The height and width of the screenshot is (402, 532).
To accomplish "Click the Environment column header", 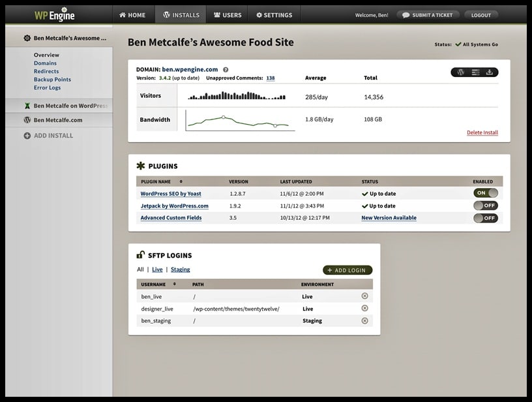I will (318, 285).
